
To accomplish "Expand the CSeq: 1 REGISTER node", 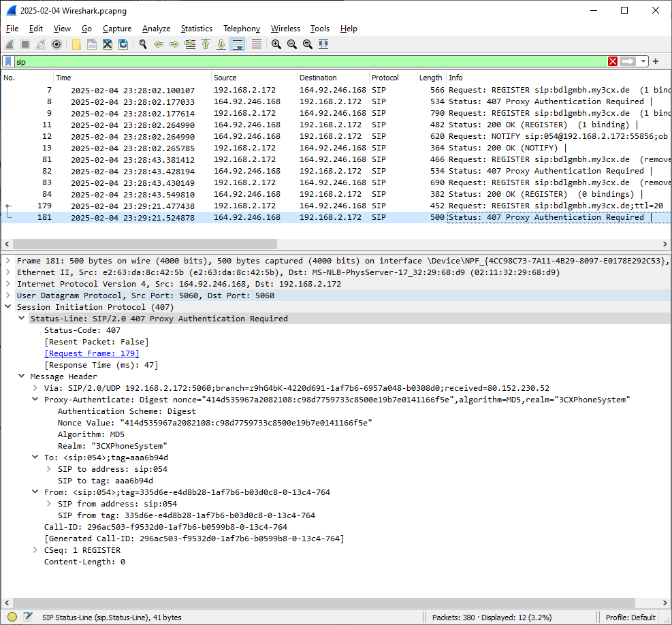I will pyautogui.click(x=35, y=550).
